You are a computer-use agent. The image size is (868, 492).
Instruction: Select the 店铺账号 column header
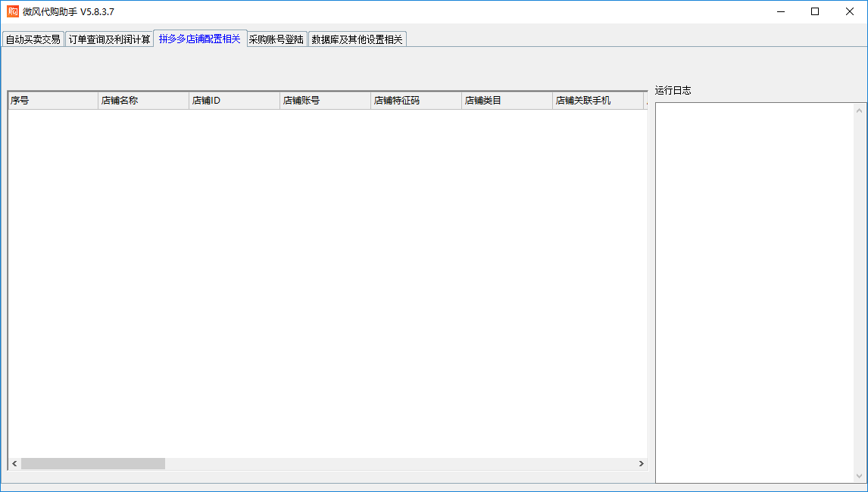click(x=325, y=100)
